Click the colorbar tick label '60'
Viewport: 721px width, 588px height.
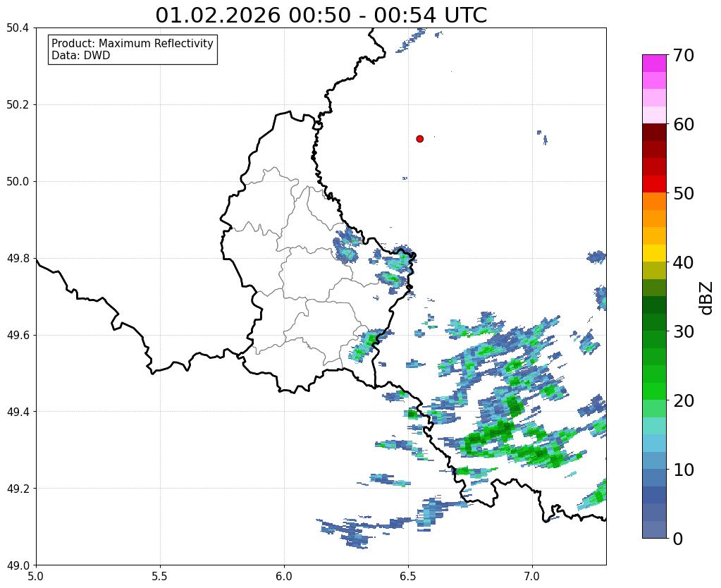[683, 124]
